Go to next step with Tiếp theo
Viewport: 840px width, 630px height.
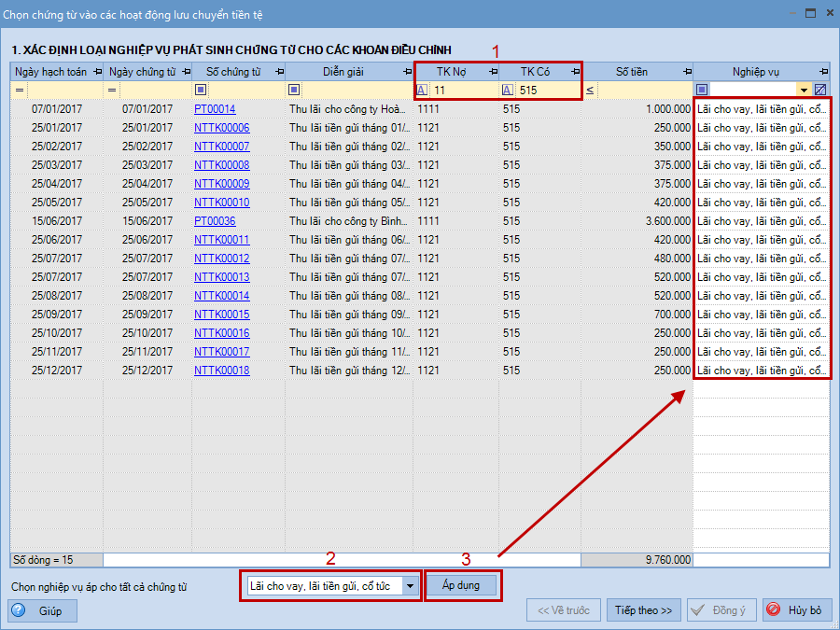point(643,610)
